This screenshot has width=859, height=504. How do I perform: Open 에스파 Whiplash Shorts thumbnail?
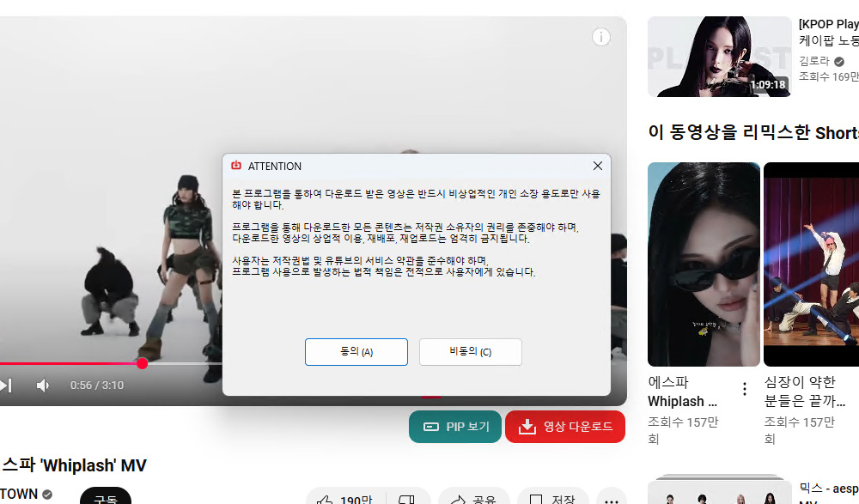pyautogui.click(x=704, y=264)
